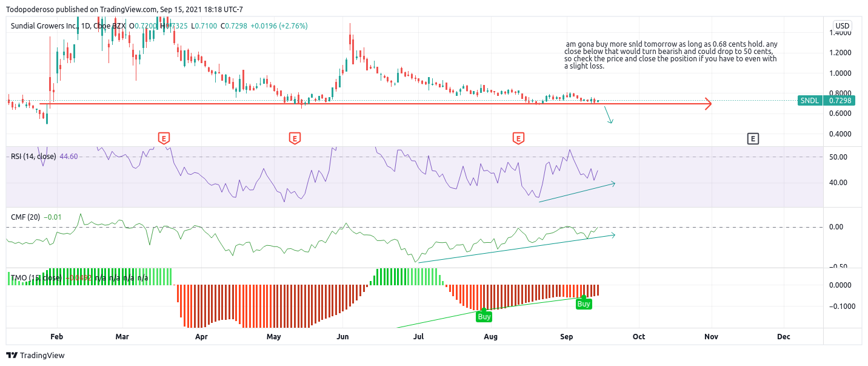Select the Buy signal label in September
Viewport: 868px width, 366px height.
(x=584, y=303)
